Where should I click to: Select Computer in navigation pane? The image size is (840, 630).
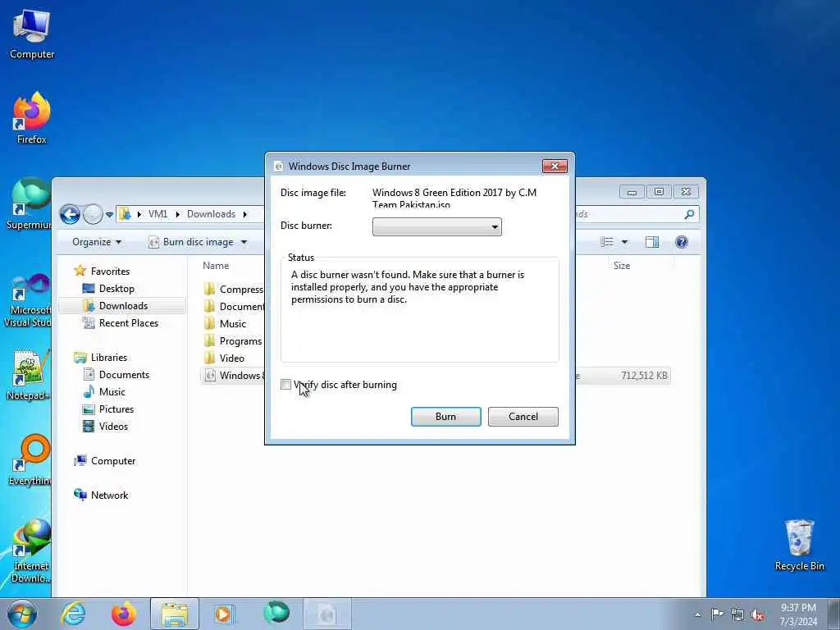113,461
